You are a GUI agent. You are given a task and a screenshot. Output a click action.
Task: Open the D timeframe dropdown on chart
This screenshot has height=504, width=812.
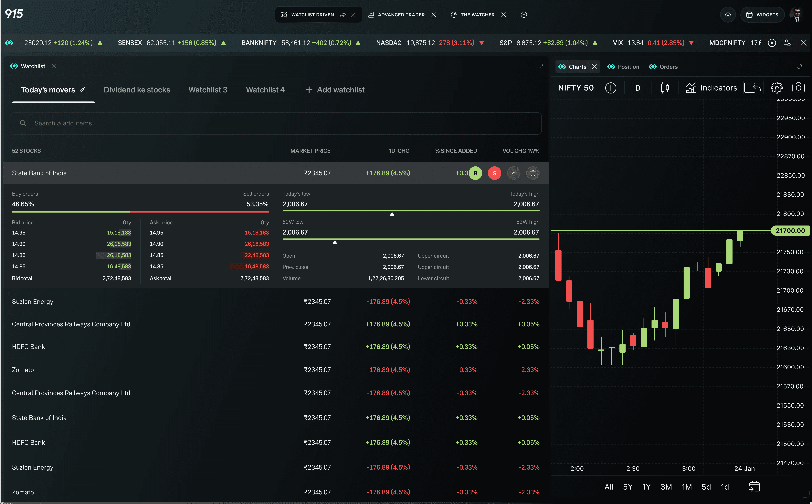click(x=637, y=88)
